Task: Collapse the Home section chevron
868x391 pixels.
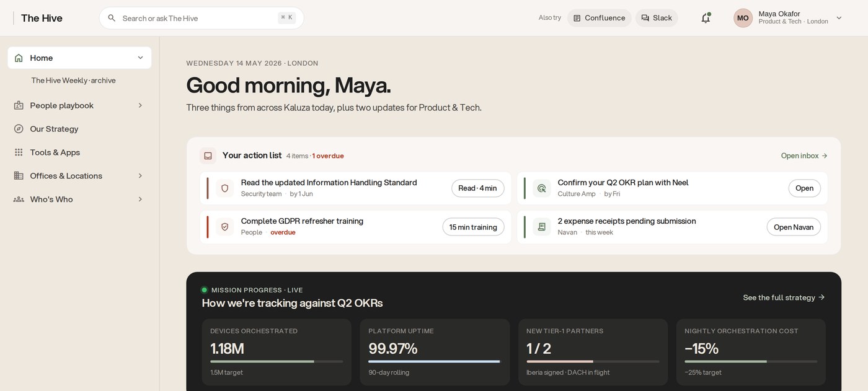Action: 140,58
